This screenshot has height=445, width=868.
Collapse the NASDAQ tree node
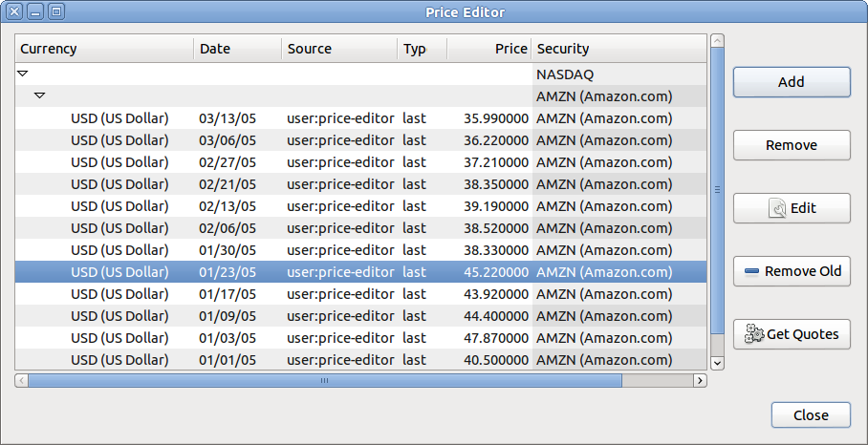[x=24, y=74]
